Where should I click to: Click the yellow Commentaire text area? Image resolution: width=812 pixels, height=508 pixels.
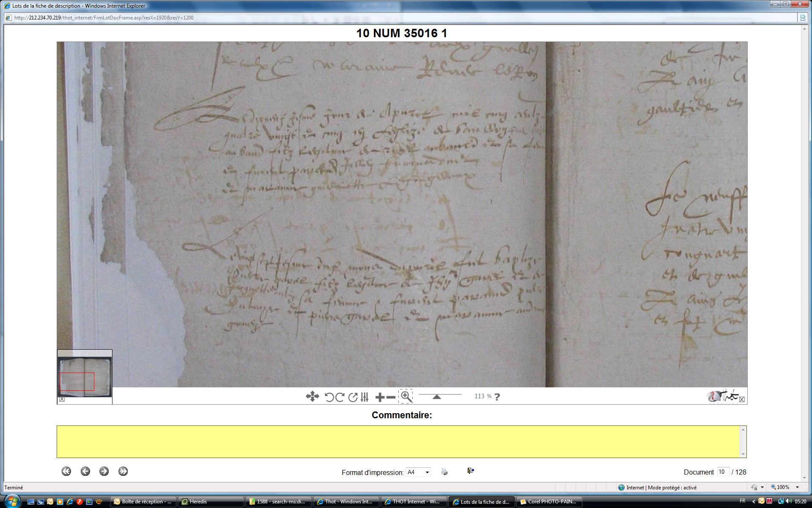pos(399,442)
